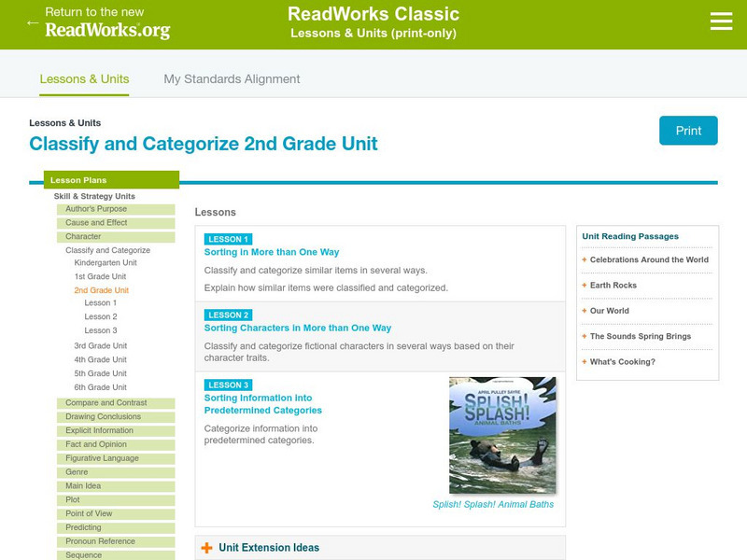Open The Sounds Spring Brings passage
The width and height of the screenshot is (747, 560).
point(641,336)
